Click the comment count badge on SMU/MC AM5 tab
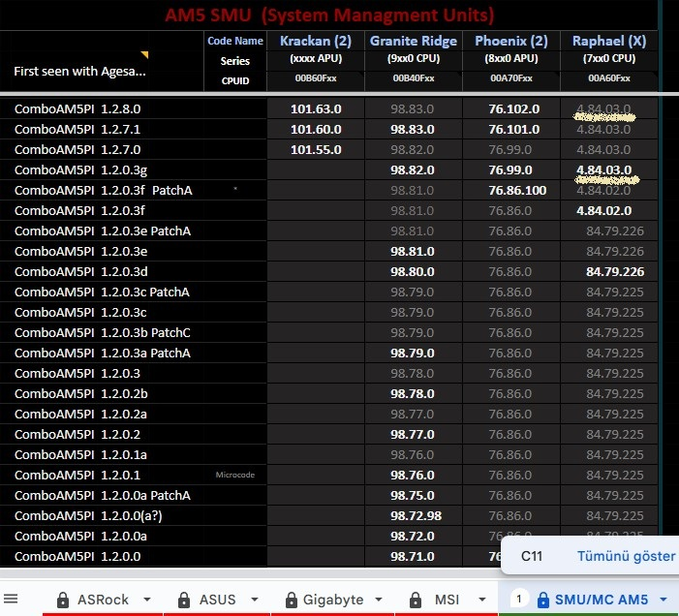 (519, 600)
